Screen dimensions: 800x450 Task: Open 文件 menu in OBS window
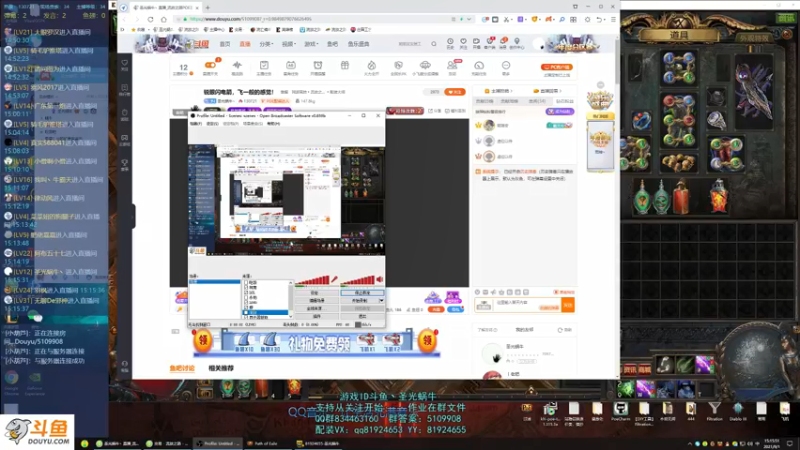(x=196, y=123)
